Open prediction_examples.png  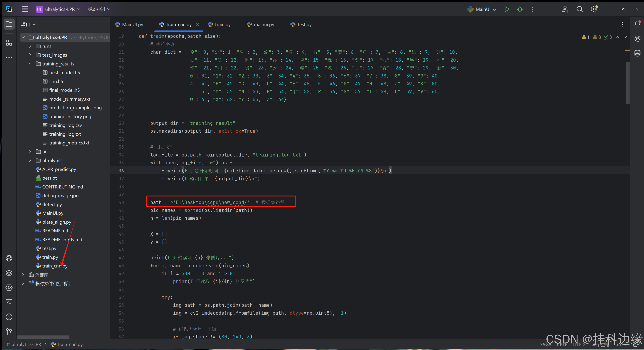point(75,108)
